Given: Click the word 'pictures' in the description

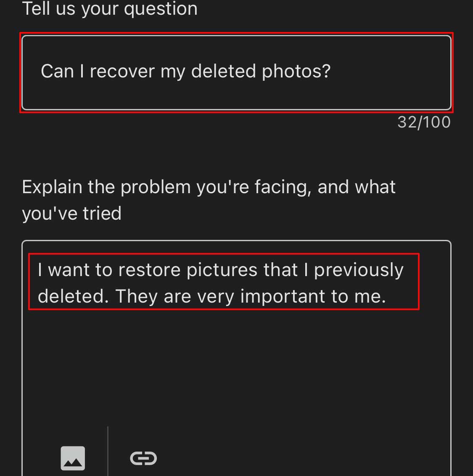Looking at the screenshot, I should coord(222,271).
